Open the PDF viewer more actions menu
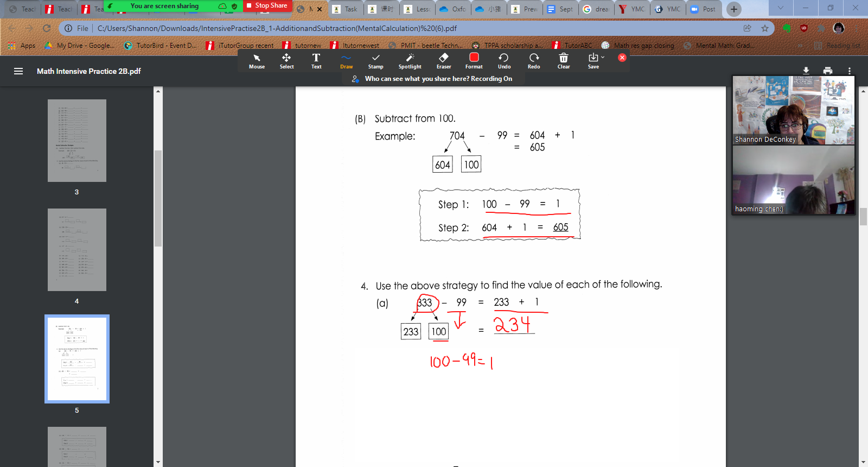The height and width of the screenshot is (467, 868). click(850, 71)
